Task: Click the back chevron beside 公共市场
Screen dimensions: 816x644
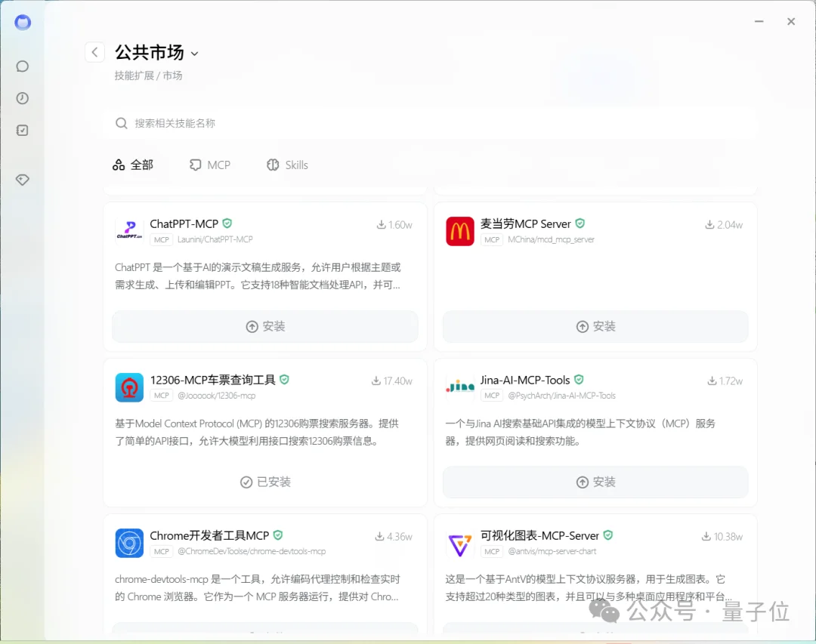Action: point(94,51)
